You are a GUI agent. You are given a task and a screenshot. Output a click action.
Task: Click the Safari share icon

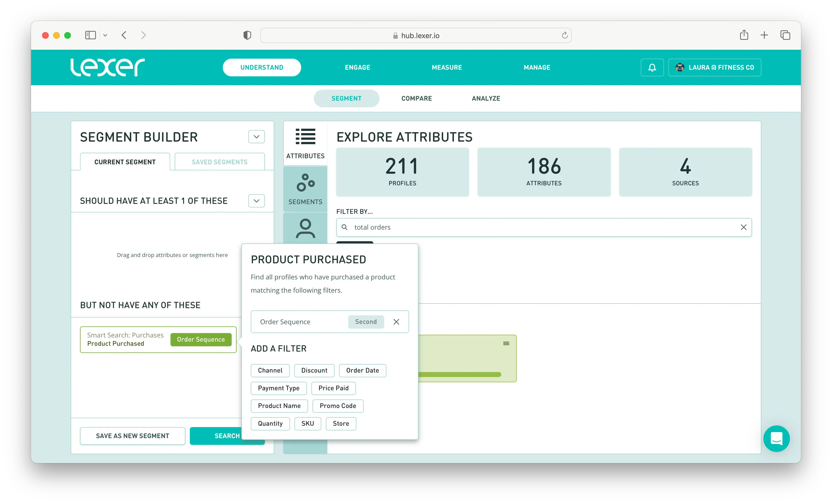click(744, 35)
